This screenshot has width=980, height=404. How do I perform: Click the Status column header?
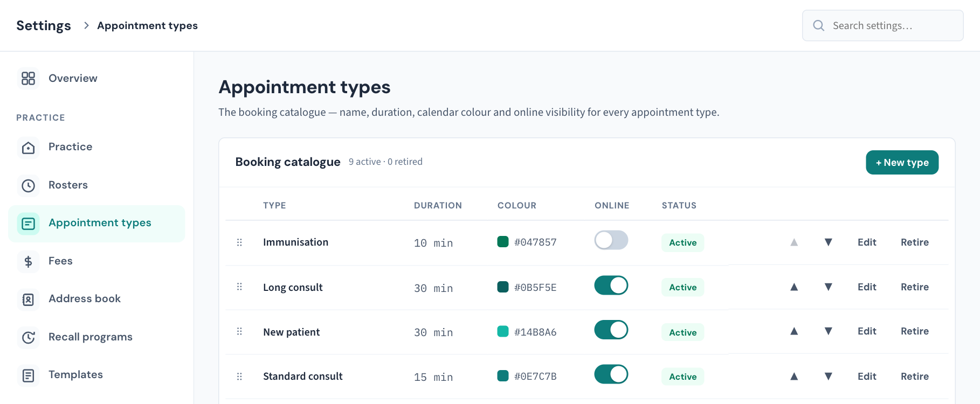tap(679, 205)
